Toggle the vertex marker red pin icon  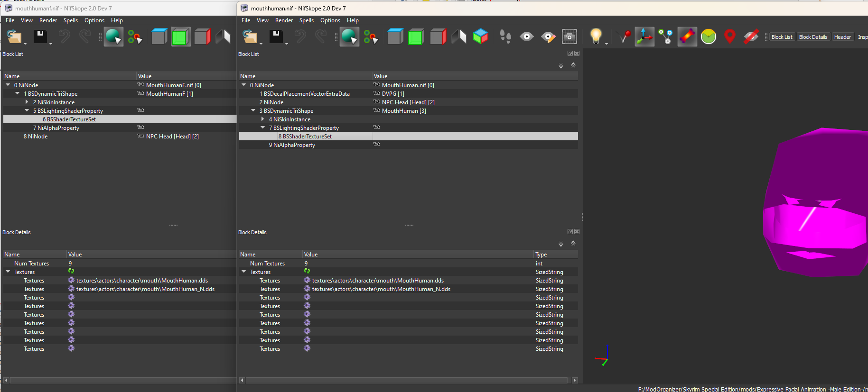click(624, 36)
